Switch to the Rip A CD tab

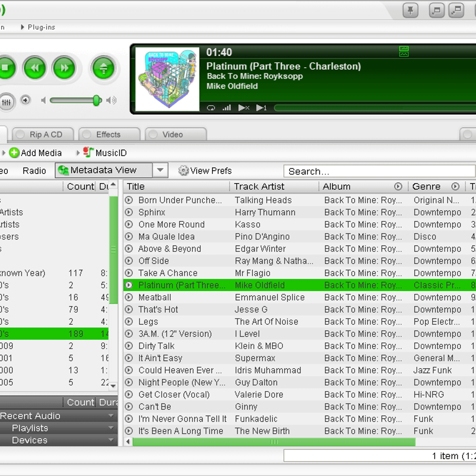[43, 134]
